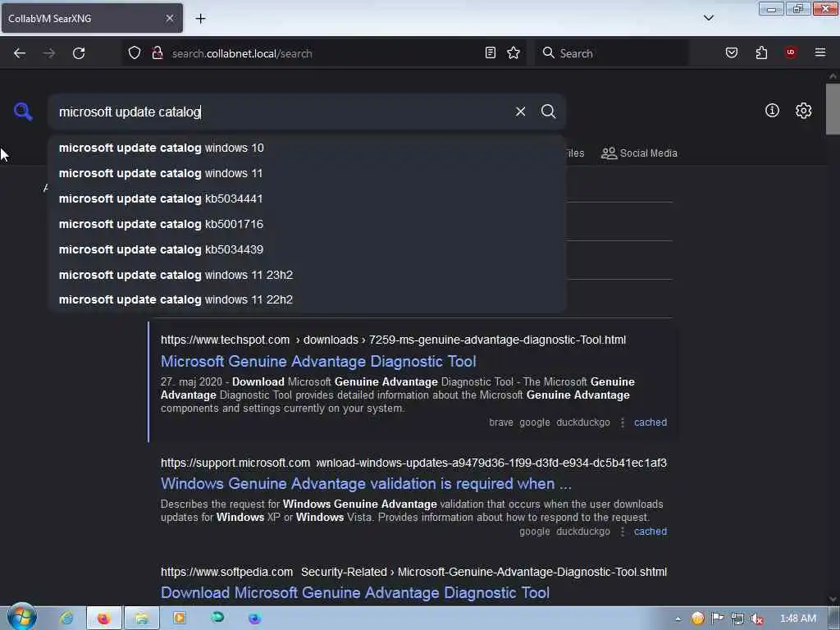The image size is (840, 630).
Task: Click the SearXNG magnifier logo
Action: coord(23,112)
